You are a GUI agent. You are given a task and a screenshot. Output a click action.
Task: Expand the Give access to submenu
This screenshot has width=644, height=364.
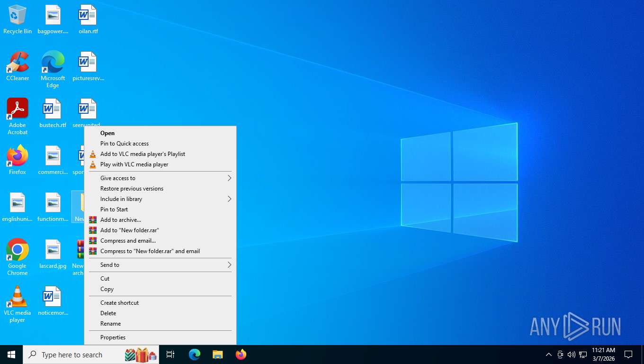pos(160,178)
